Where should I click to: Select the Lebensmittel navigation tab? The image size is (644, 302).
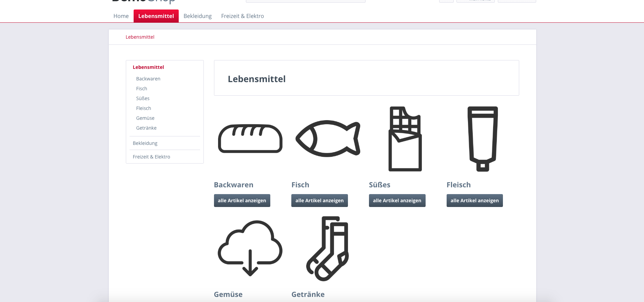156,16
